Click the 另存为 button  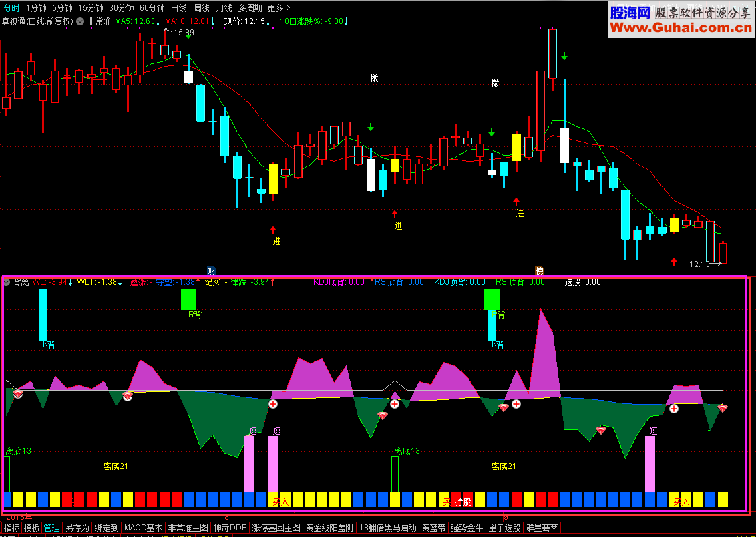(77, 528)
